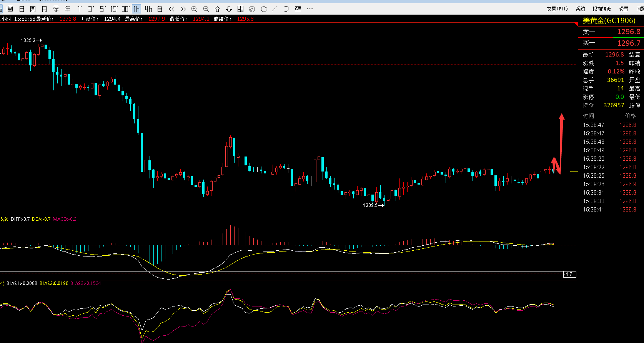644x343 pixels.
Task: Click the 美黄金(GC1906) contract title
Action: [x=609, y=21]
